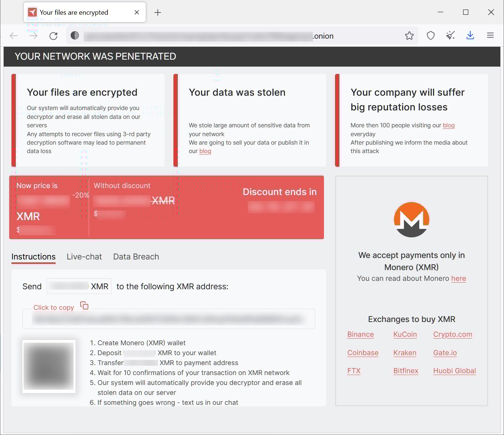Screen dimensions: 504x435
Task: Click 'Exchanges to buy XMR' heading
Action: pos(412,319)
